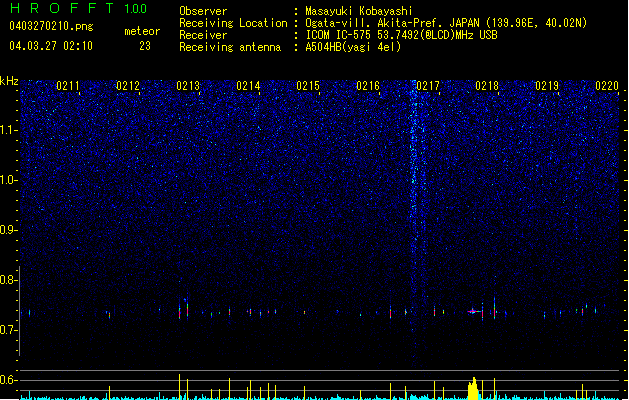Click the 'meteor' label
The height and width of the screenshot is (400, 629).
[142, 31]
